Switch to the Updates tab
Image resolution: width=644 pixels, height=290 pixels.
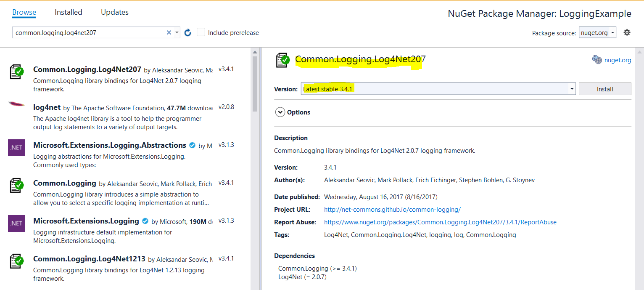(x=114, y=12)
